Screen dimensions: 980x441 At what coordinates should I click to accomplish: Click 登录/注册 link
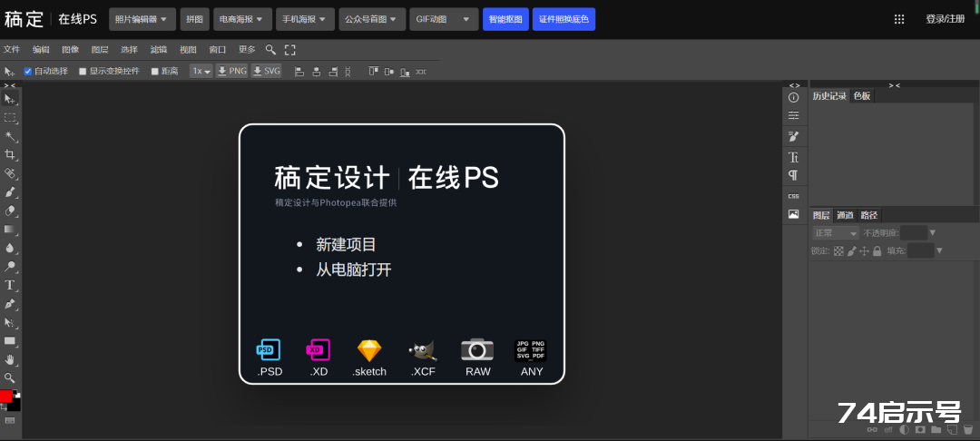tap(945, 19)
